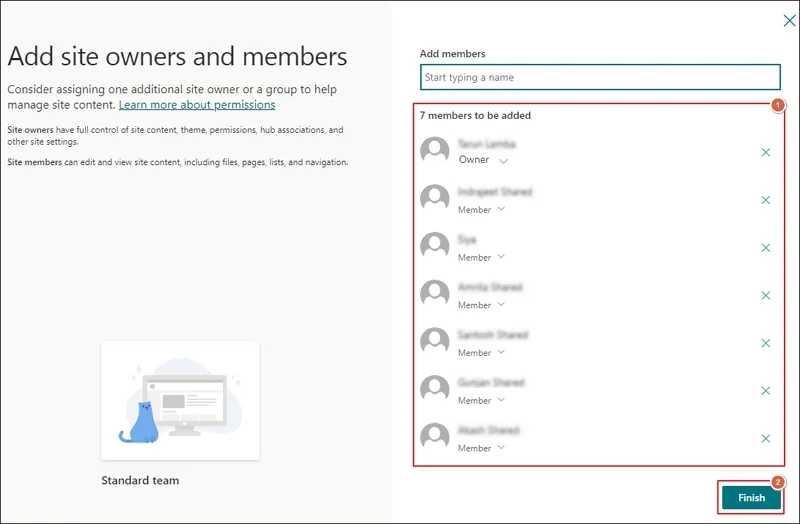
Task: Click the 'Add members' field label
Action: click(453, 54)
